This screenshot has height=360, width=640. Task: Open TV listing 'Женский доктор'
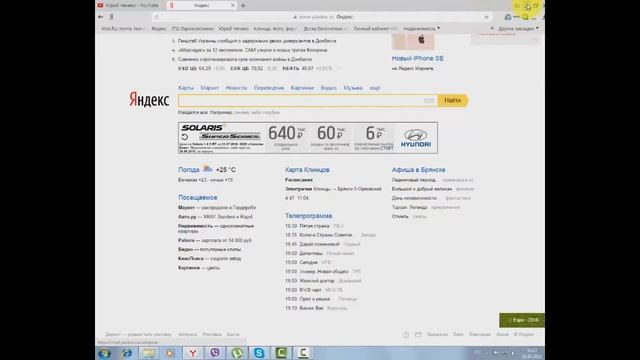[x=317, y=281]
